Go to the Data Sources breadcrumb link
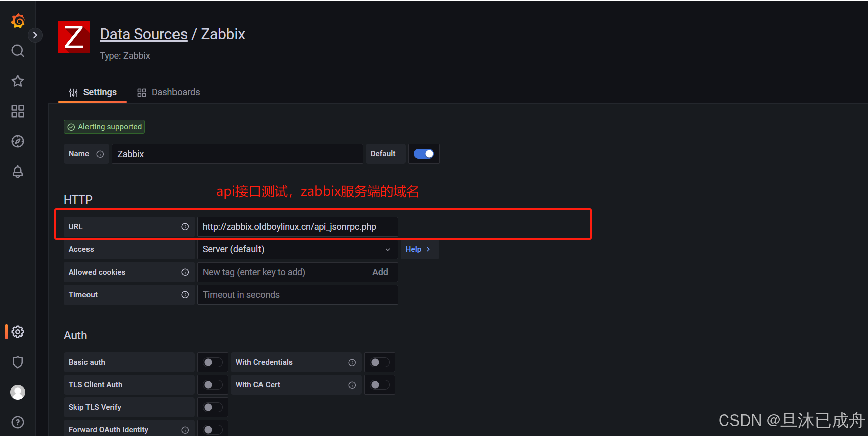The image size is (868, 436). click(143, 34)
